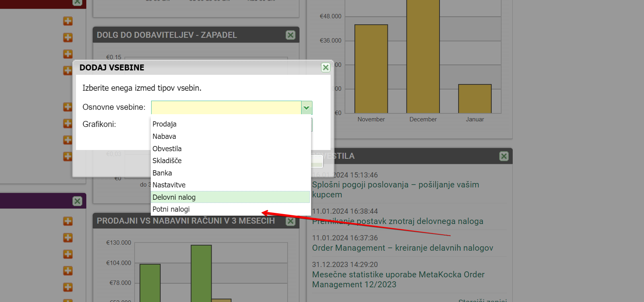Click the Grafikoni label in the dialog
Image resolution: width=644 pixels, height=302 pixels.
(x=99, y=124)
